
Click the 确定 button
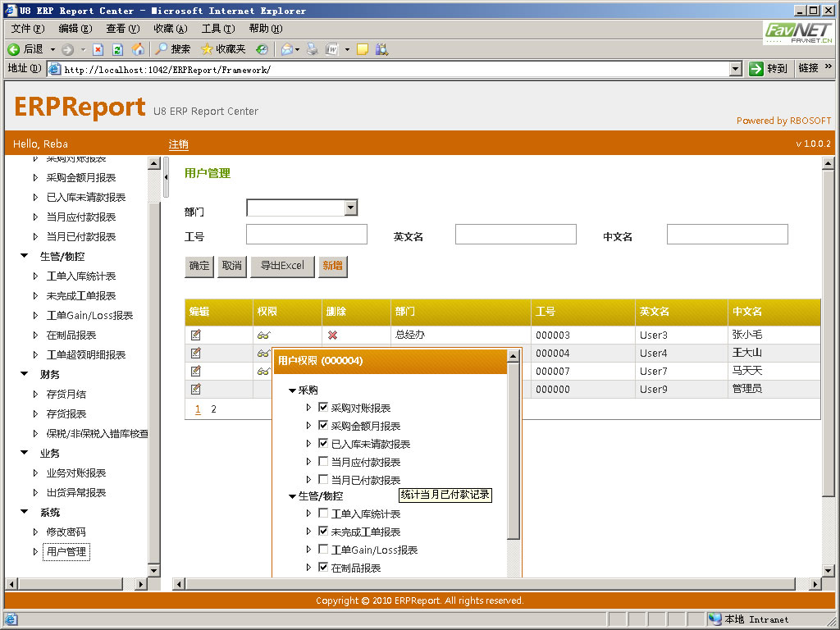click(199, 267)
